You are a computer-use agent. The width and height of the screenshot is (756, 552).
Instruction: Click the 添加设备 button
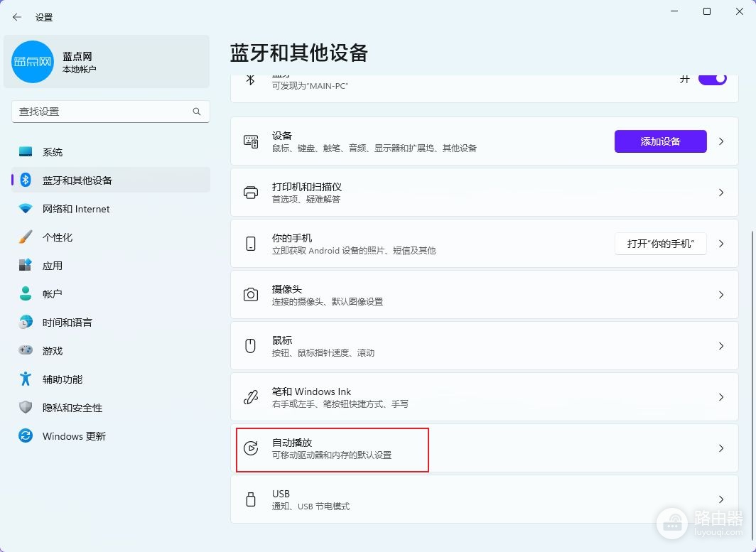coord(661,141)
